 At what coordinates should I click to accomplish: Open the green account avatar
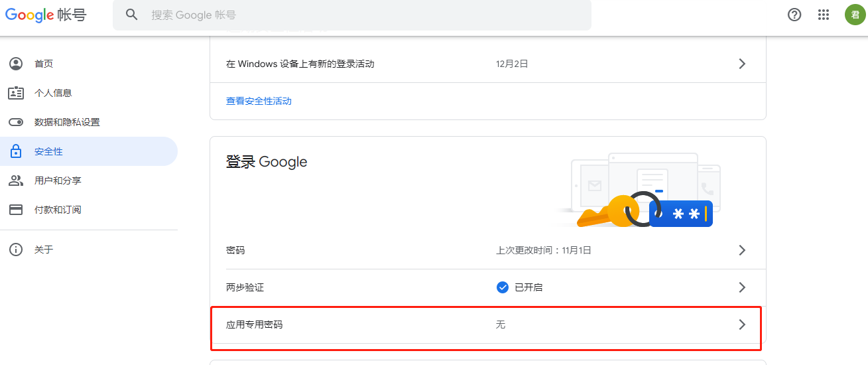pyautogui.click(x=855, y=15)
